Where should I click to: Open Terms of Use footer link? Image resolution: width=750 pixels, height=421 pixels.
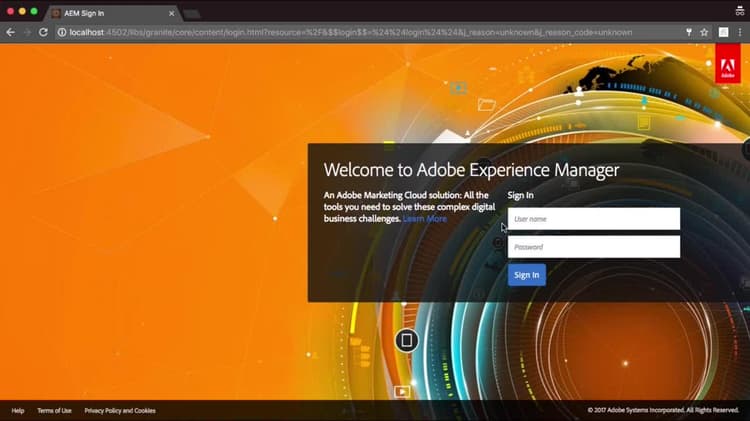tap(55, 410)
